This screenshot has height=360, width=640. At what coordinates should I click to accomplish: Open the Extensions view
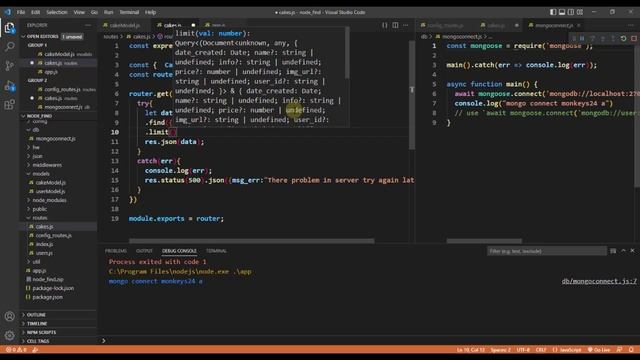[x=9, y=104]
